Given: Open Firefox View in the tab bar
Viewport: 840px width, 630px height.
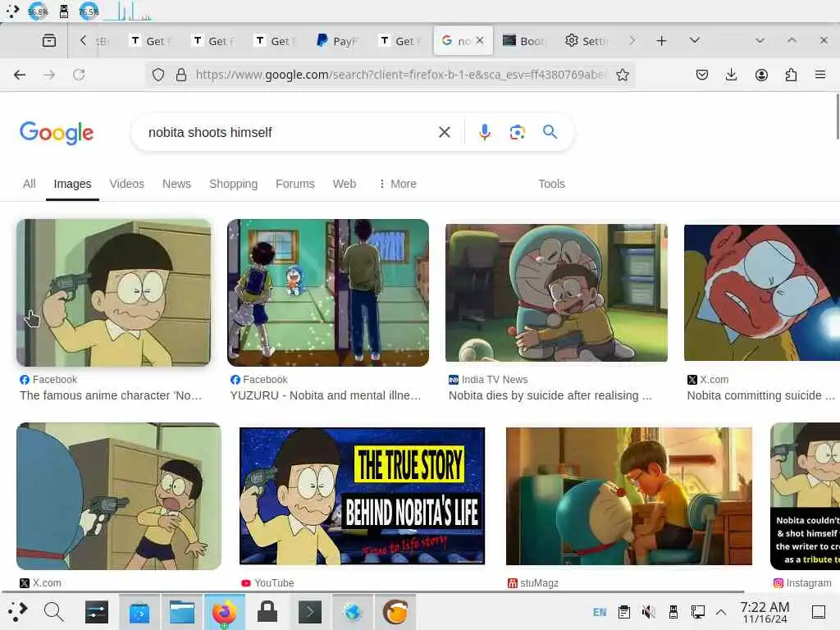Looking at the screenshot, I should [48, 41].
